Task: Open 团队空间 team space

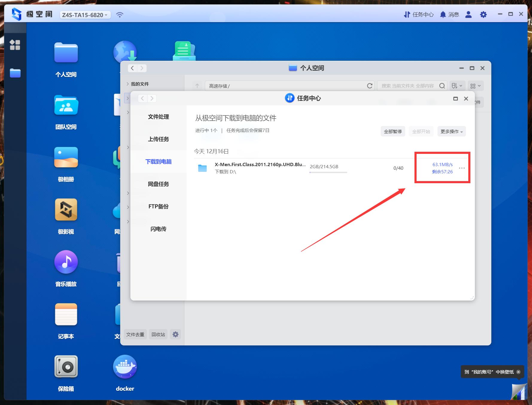Action: 66,105
